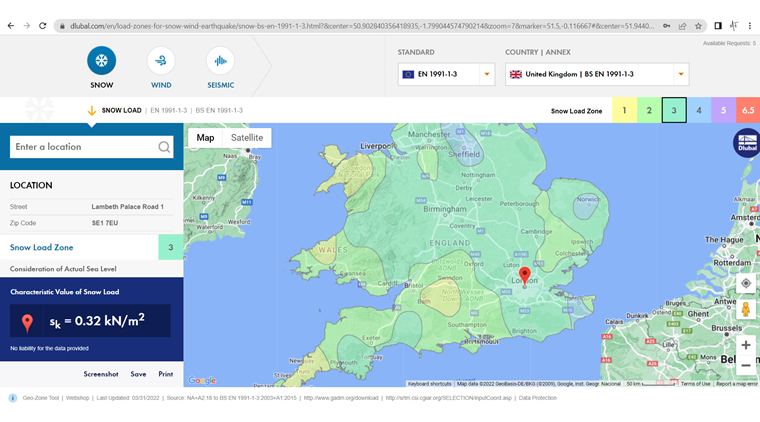Click the street value Lambeth Palace Road 1
The width and height of the screenshot is (760, 422).
[127, 207]
